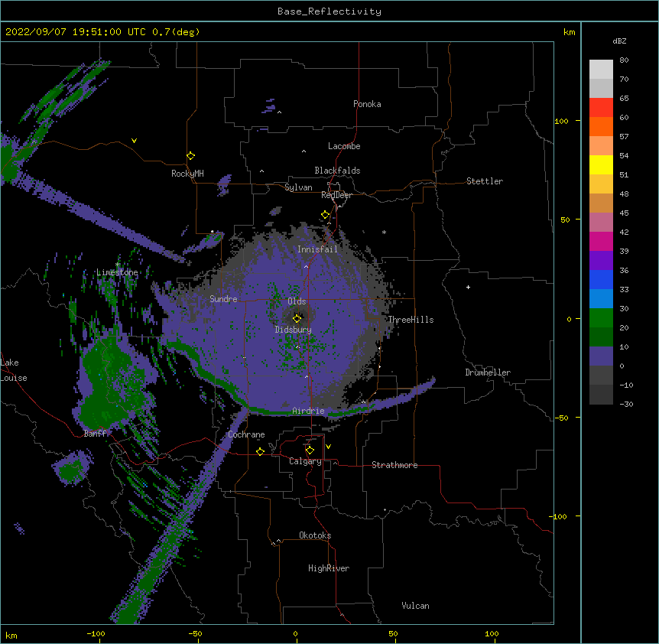This screenshot has width=659, height=644.
Task: Click the yellow marker at Calgary
Action: 310,450
